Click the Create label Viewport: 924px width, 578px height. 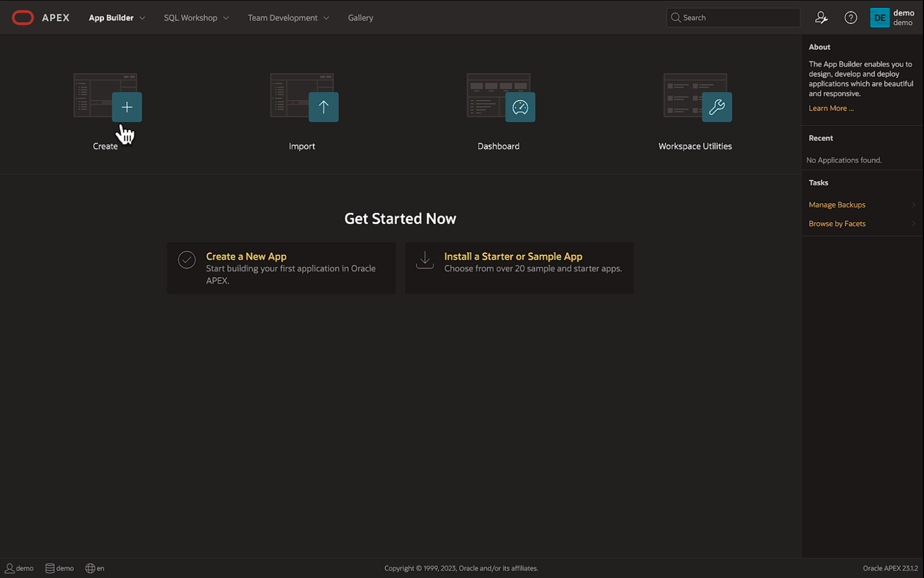click(105, 146)
